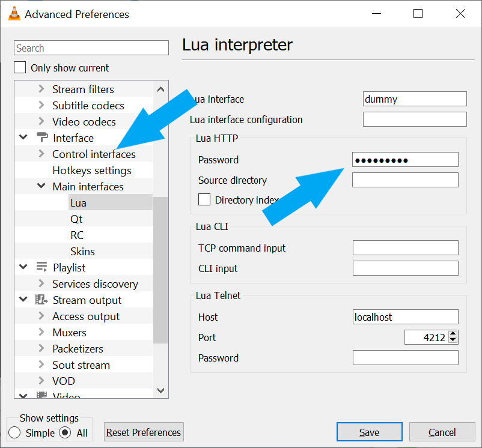Click the tree scrollbar down arrow
This screenshot has width=482, height=448.
160,390
